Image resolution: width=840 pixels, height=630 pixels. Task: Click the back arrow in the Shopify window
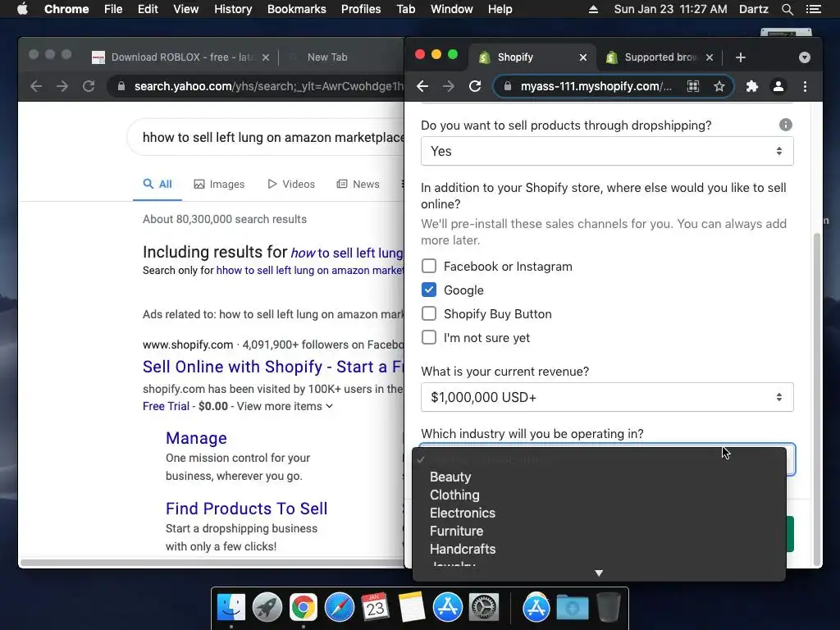tap(422, 86)
